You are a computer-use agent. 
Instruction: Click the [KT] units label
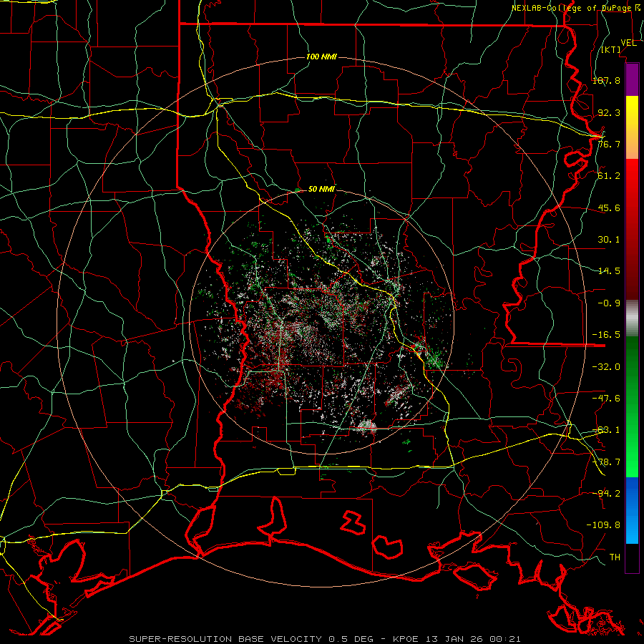611,49
